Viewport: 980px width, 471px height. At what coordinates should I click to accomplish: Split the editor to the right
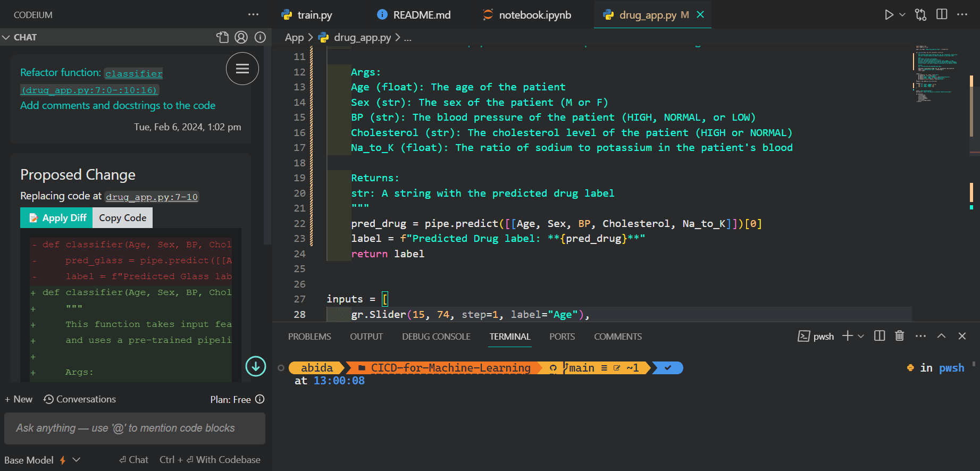(942, 14)
